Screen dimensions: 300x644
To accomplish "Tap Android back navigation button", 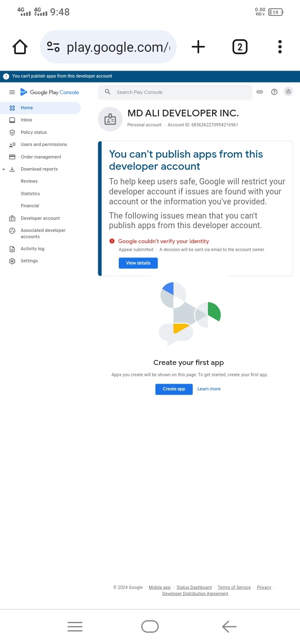I will coord(229,626).
